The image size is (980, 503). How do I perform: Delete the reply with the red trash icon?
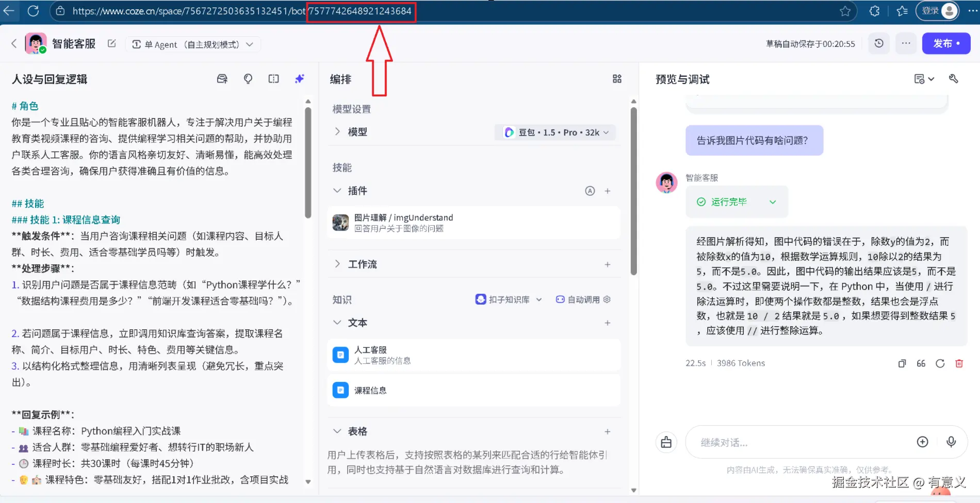tap(959, 363)
